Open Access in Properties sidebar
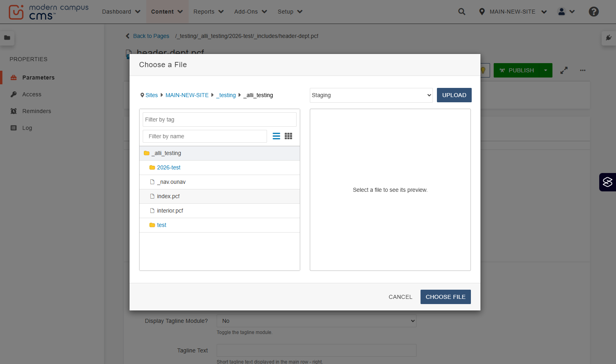This screenshot has width=616, height=364. (32, 94)
